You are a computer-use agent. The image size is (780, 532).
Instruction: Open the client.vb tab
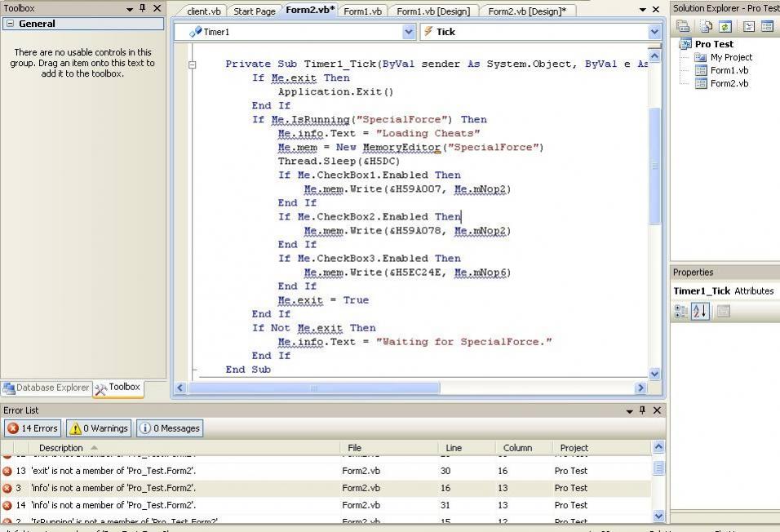(203, 11)
